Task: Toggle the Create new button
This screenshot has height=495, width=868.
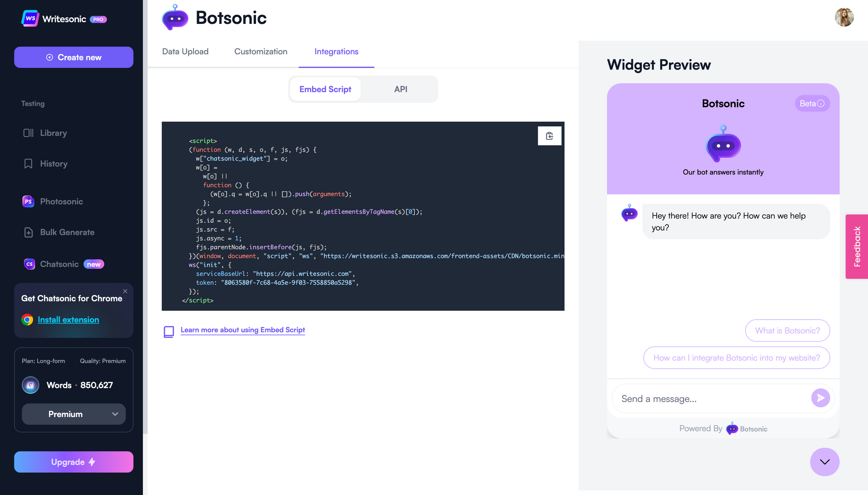Action: (73, 56)
